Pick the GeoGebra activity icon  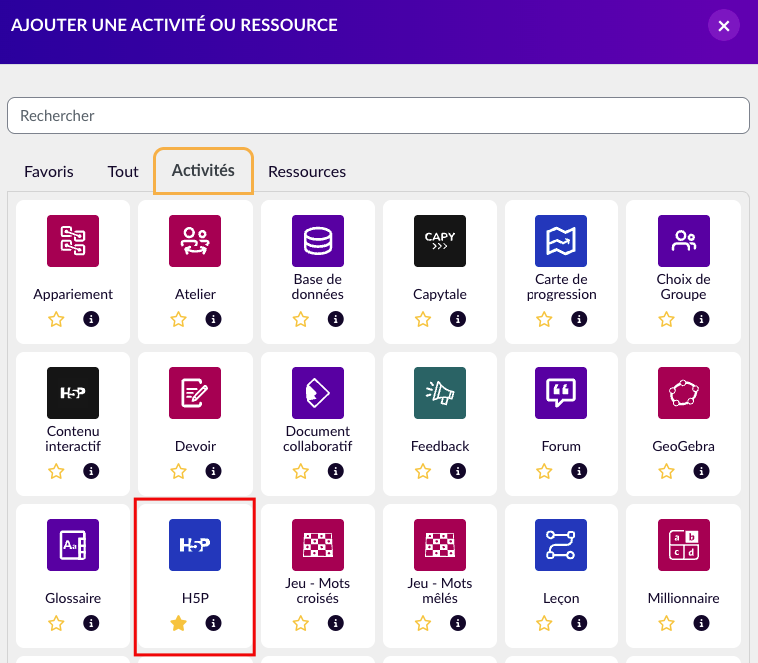tap(684, 393)
